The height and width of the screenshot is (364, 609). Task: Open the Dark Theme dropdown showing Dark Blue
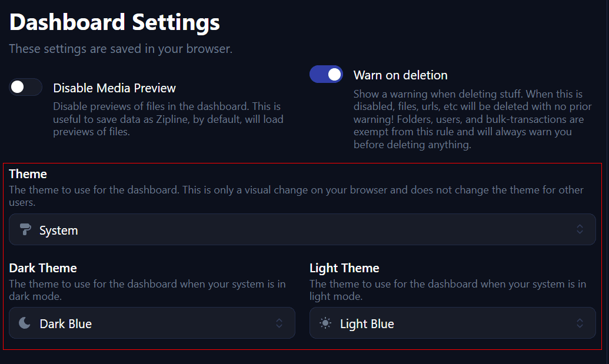[152, 323]
